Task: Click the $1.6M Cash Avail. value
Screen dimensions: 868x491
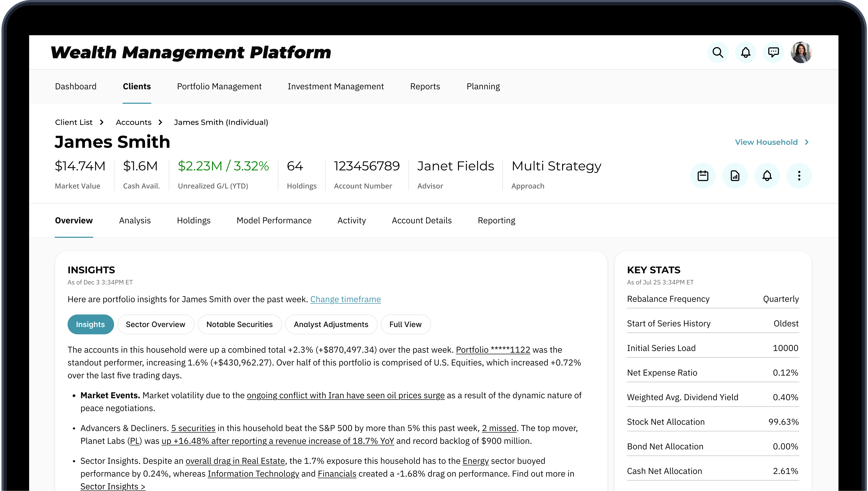Action: click(x=140, y=166)
